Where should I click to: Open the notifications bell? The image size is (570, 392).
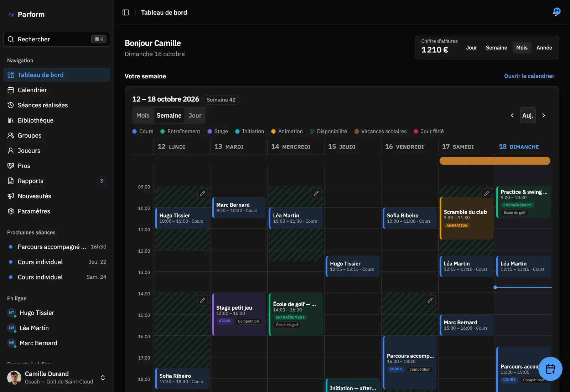(556, 12)
